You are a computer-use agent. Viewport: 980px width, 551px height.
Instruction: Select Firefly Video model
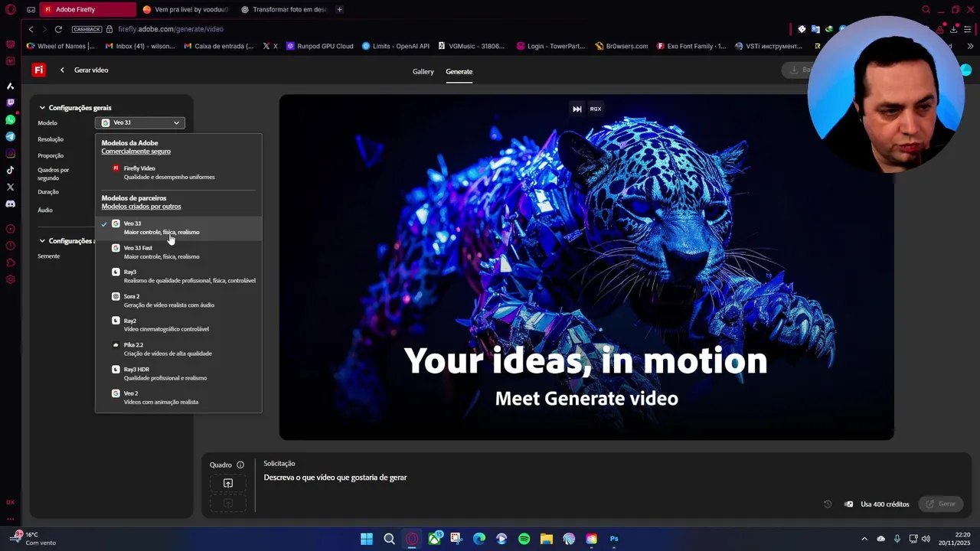click(x=178, y=172)
